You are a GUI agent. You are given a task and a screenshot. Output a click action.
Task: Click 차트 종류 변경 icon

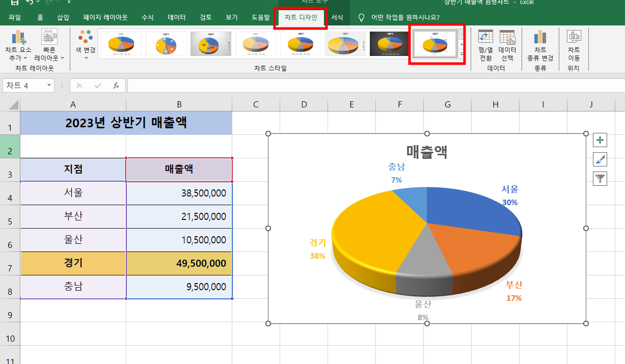540,38
